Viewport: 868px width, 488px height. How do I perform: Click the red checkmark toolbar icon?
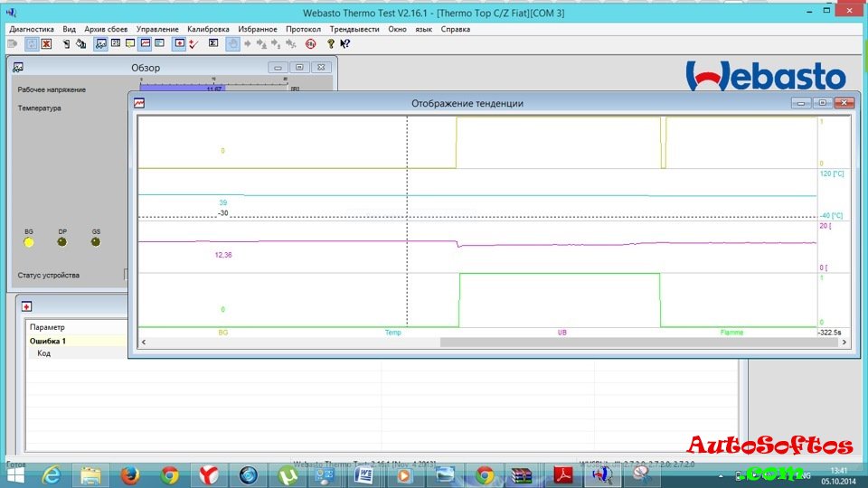(193, 43)
